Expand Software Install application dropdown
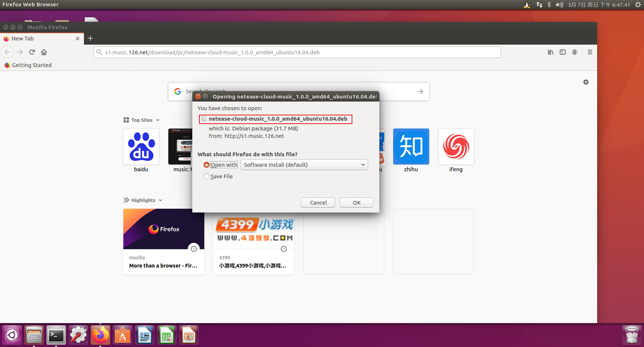644x347 pixels. pos(304,165)
